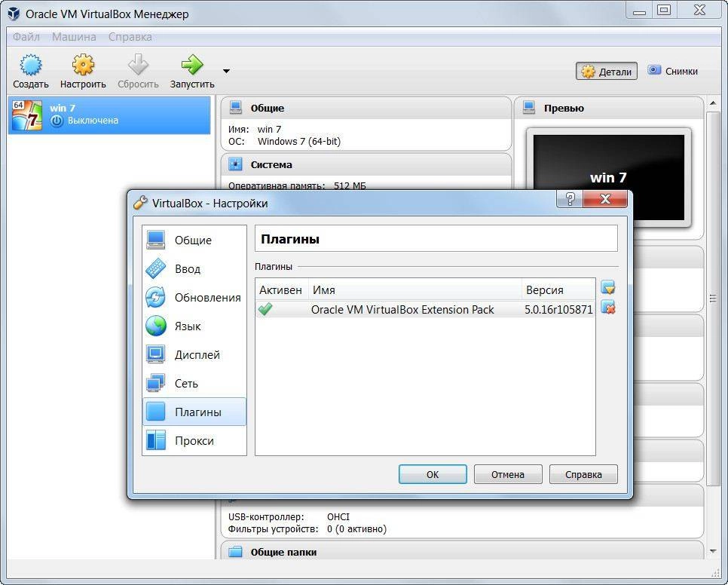The width and height of the screenshot is (728, 585).
Task: Click the remove plugin package icon
Action: (x=608, y=306)
